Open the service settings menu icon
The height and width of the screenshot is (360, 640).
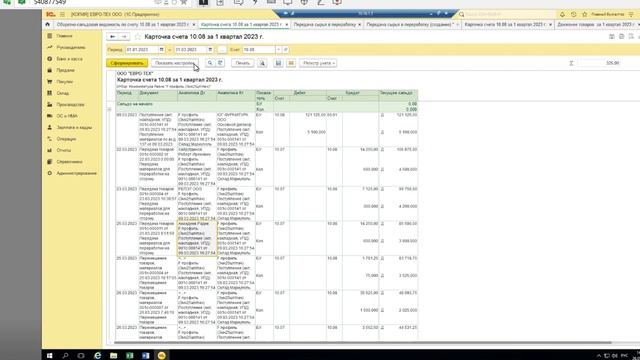click(631, 14)
